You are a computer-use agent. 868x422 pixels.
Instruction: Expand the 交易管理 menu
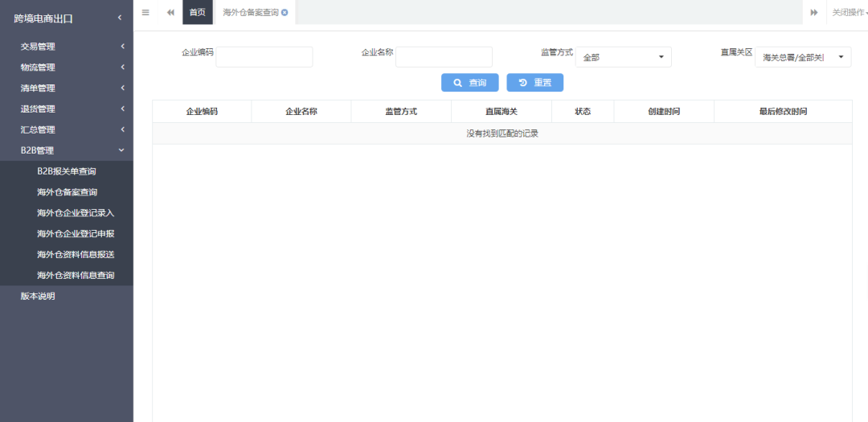tap(66, 47)
